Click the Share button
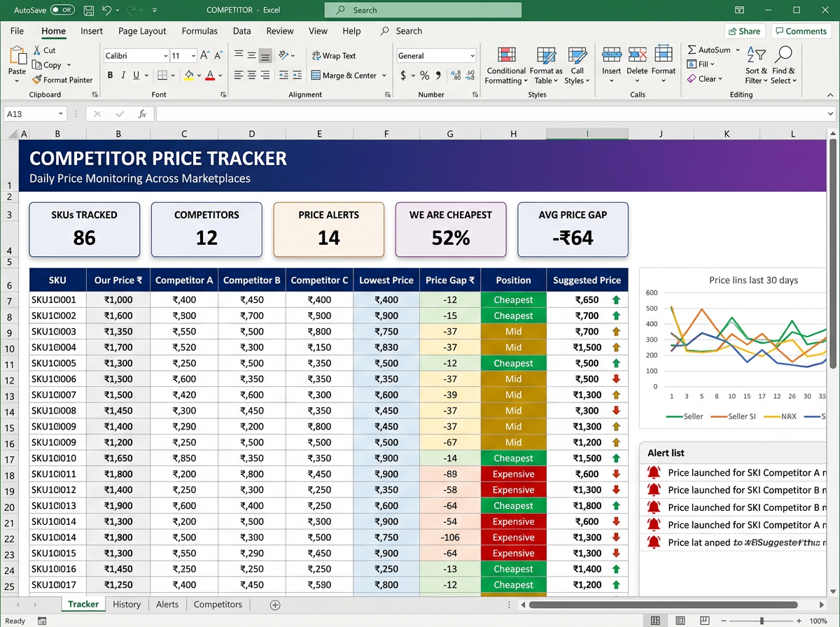 point(744,31)
